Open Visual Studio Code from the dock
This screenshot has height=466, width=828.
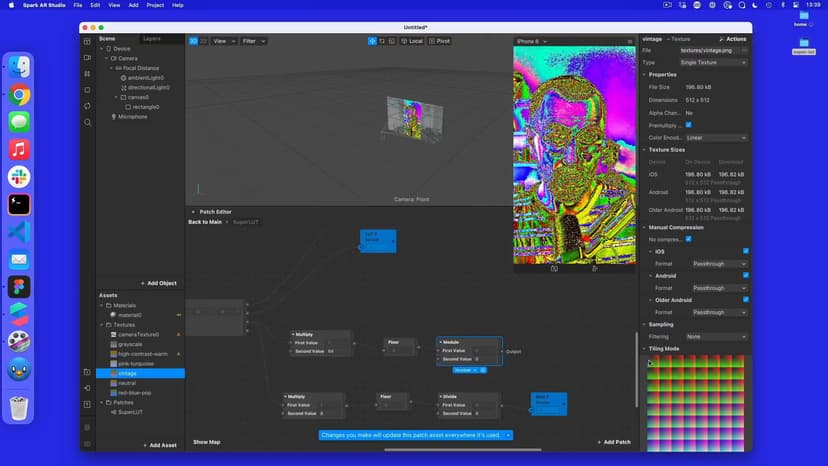pos(19,232)
